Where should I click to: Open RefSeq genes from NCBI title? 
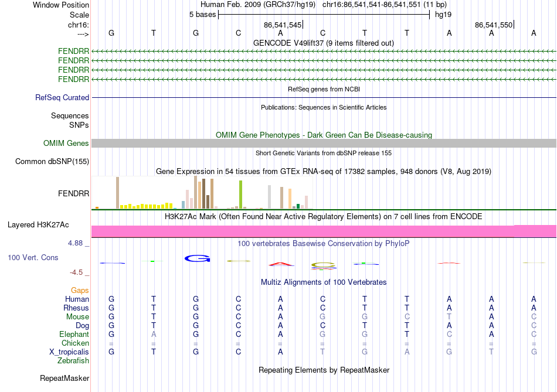pos(324,89)
